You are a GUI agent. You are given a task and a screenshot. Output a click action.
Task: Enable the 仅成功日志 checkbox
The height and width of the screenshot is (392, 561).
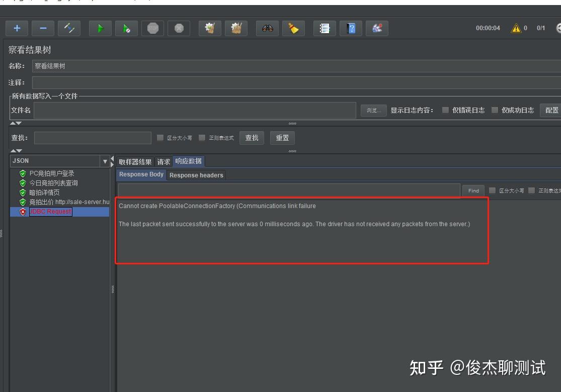tap(495, 110)
